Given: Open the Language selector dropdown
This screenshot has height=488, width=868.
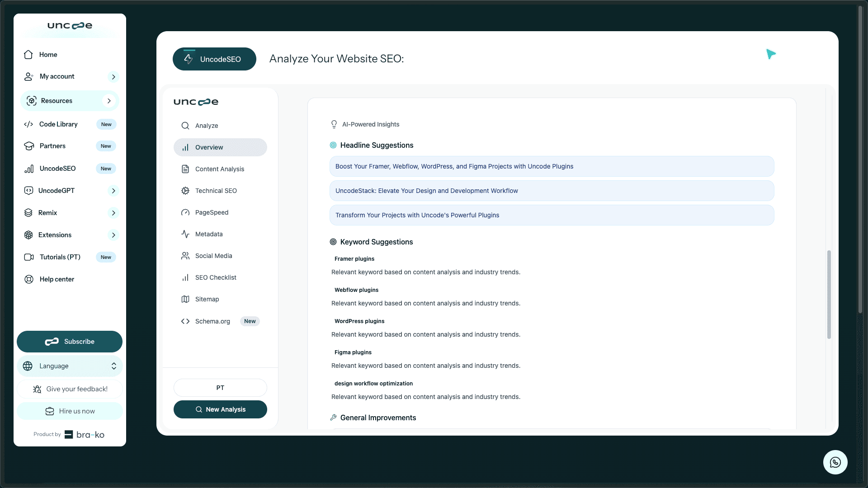Looking at the screenshot, I should (70, 366).
